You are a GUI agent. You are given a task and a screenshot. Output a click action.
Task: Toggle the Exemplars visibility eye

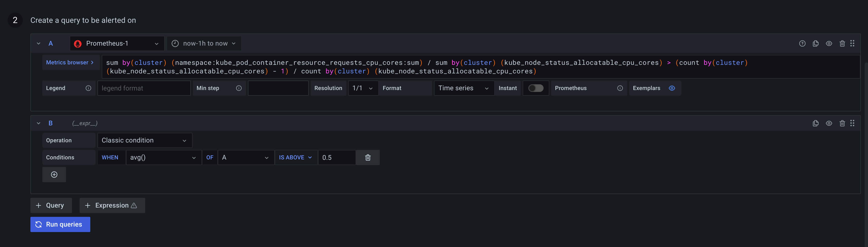point(671,88)
